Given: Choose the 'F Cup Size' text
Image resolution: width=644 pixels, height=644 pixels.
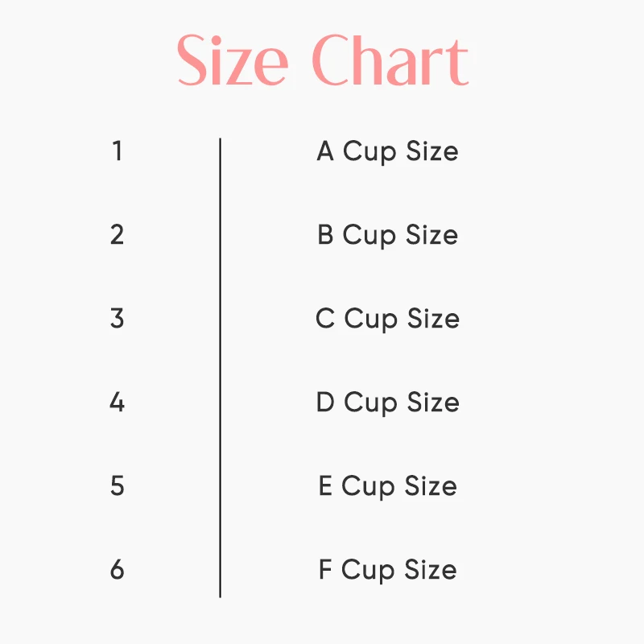Looking at the screenshot, I should coord(387,570).
